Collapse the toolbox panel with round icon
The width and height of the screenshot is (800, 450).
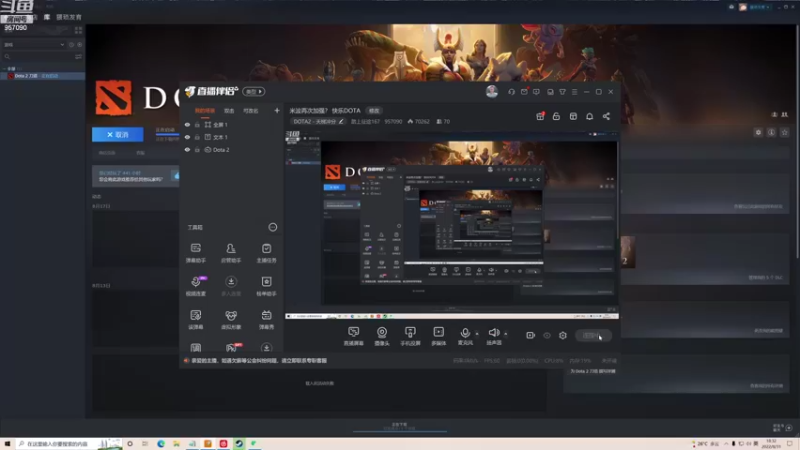click(x=273, y=227)
